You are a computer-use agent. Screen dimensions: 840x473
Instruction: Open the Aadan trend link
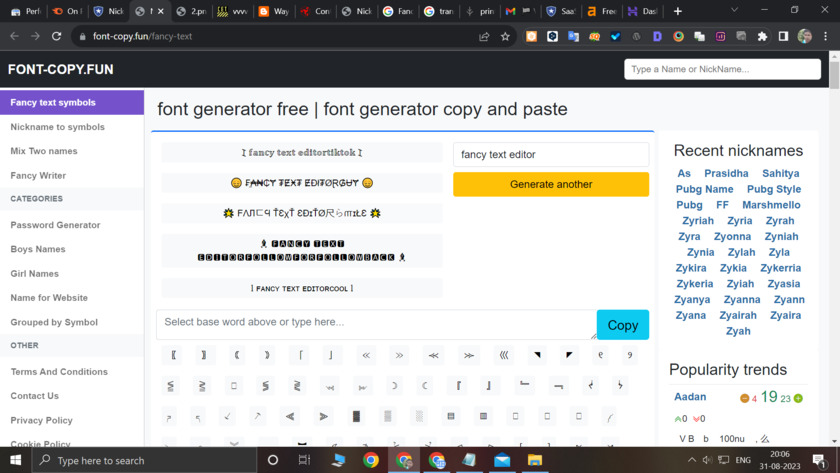tap(690, 397)
